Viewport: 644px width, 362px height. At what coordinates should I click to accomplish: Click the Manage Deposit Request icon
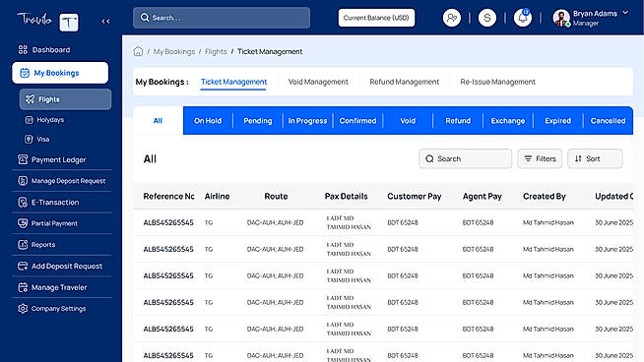[23, 181]
